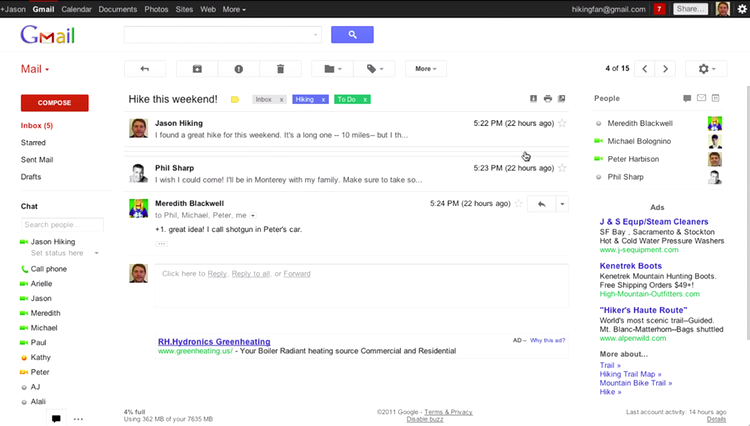Image resolution: width=750 pixels, height=426 pixels.
Task: Open the Calendar tab in top bar
Action: click(76, 9)
